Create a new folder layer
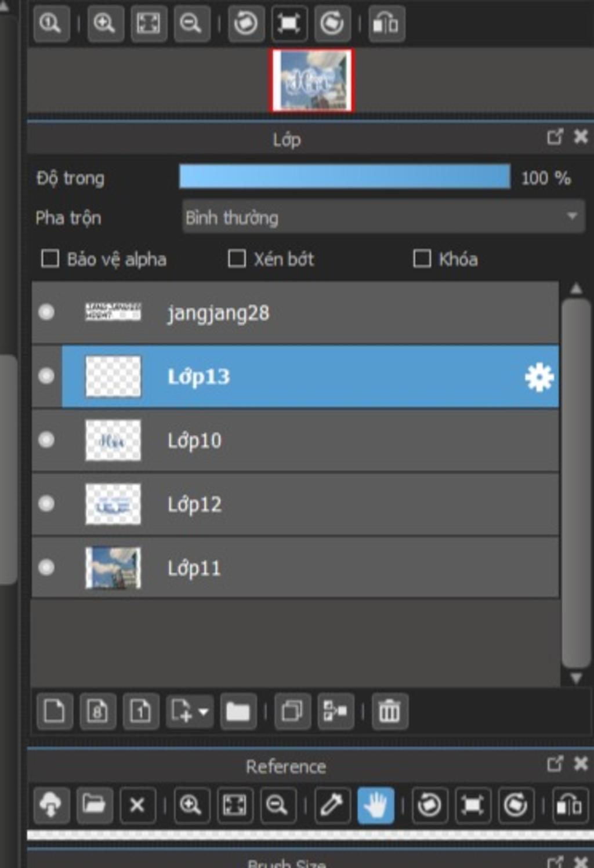 click(237, 711)
